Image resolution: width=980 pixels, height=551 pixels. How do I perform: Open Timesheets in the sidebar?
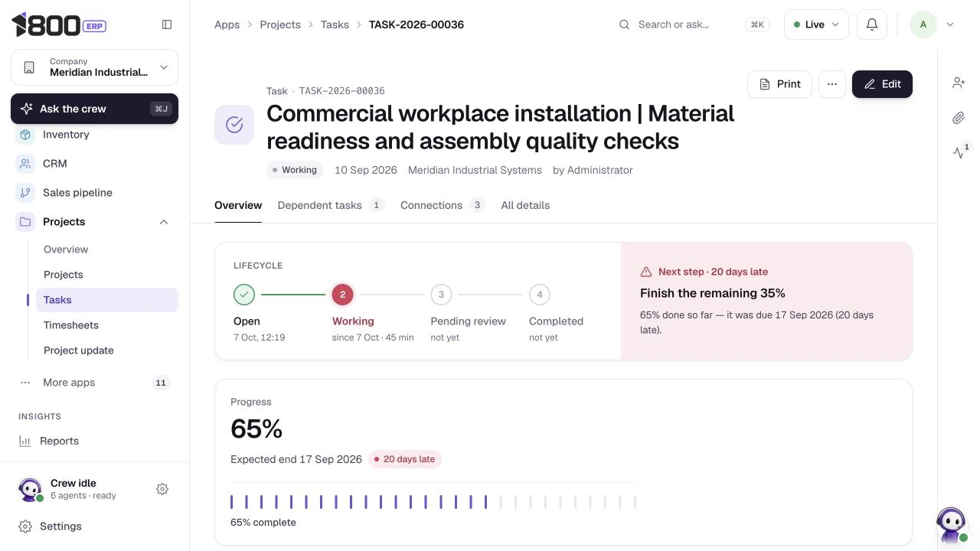[107, 325]
